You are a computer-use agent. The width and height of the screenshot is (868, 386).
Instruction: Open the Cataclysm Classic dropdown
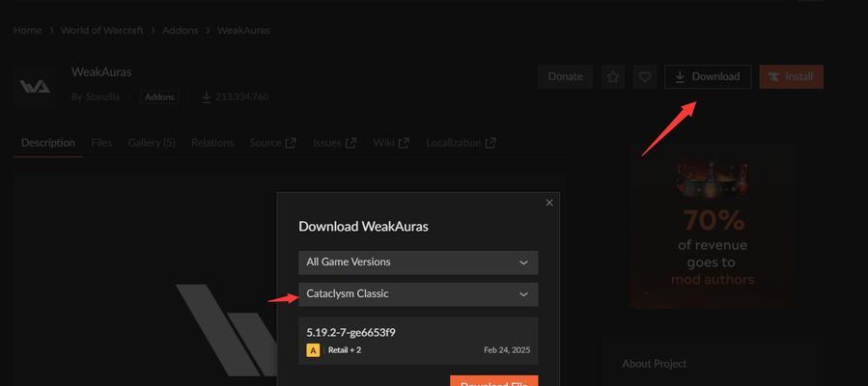point(418,294)
